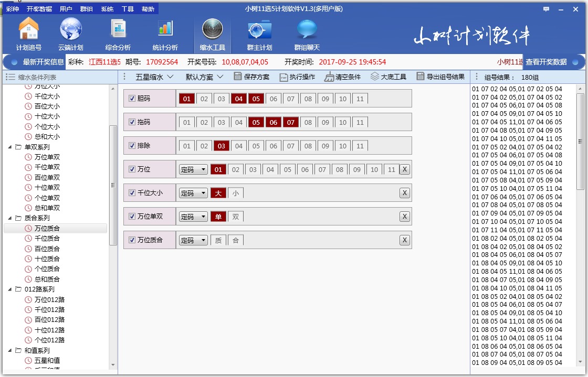Image resolution: width=588 pixels, height=377 pixels.
Task: Open the 统计分析 tool
Action: coord(165,34)
